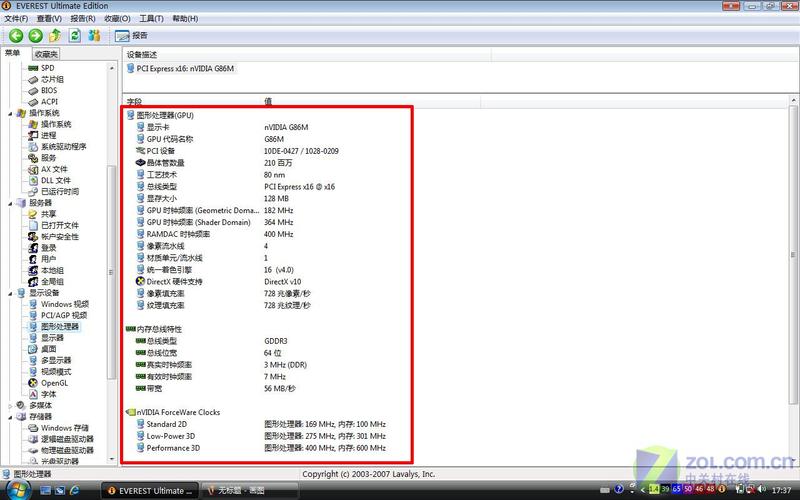The height and width of the screenshot is (500, 800).
Task: Select 桌面 tree node
Action: click(x=48, y=349)
